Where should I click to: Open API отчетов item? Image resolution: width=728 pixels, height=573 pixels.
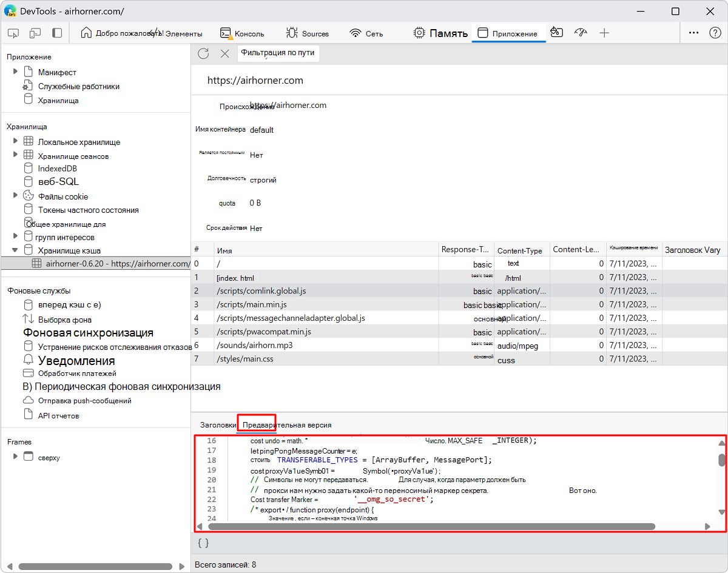58,415
